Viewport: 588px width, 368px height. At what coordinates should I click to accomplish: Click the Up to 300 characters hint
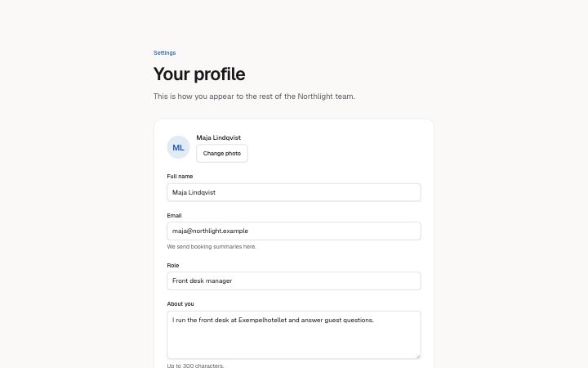click(195, 366)
